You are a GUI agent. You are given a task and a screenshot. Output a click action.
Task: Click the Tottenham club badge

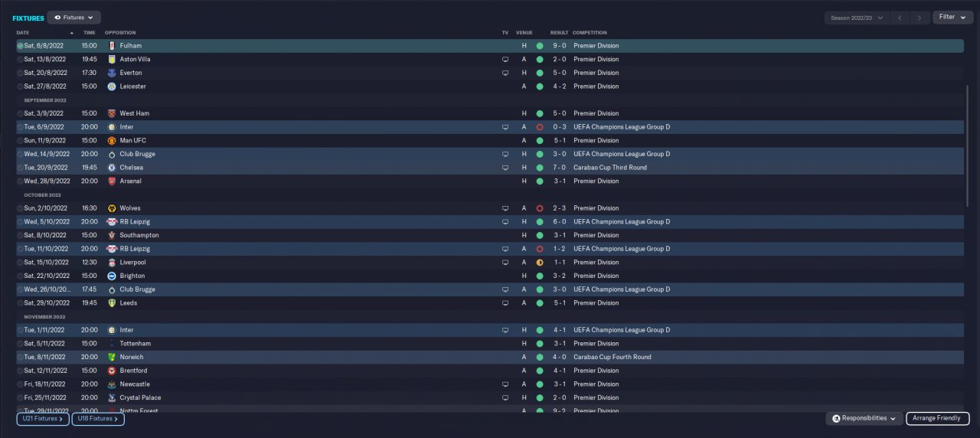point(111,344)
